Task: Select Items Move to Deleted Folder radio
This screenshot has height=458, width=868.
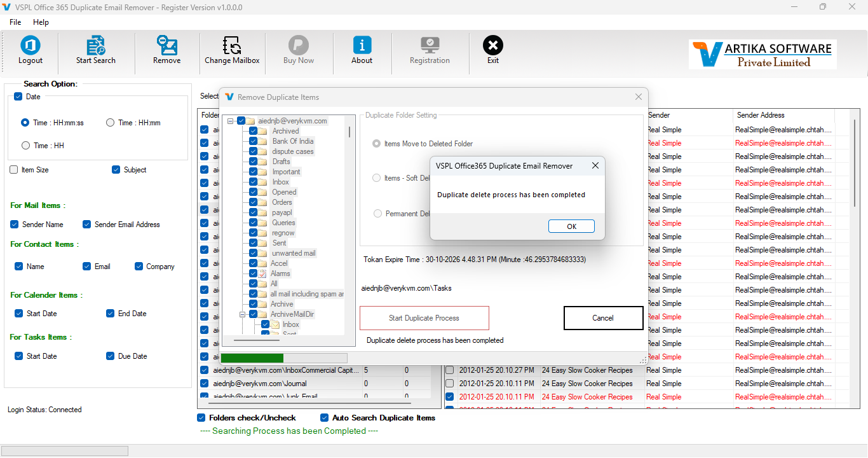Action: tap(377, 144)
